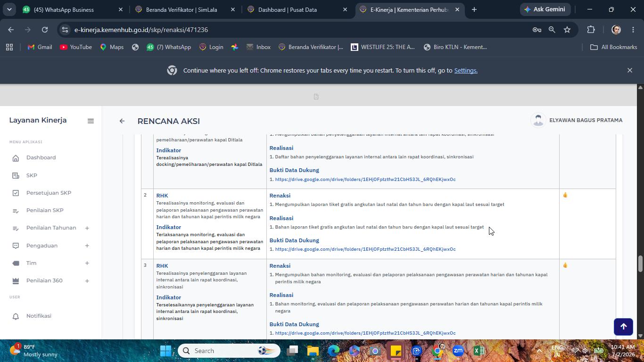Viewport: 644px width, 362px height.
Task: Open the Biro KTLN bookmark
Action: coord(455,47)
